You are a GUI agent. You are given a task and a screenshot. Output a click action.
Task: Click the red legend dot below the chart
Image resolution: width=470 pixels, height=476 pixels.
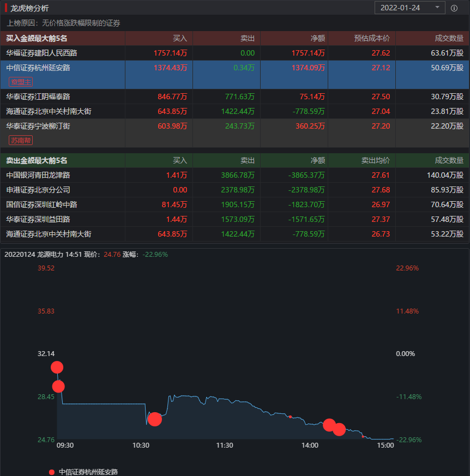(52, 472)
